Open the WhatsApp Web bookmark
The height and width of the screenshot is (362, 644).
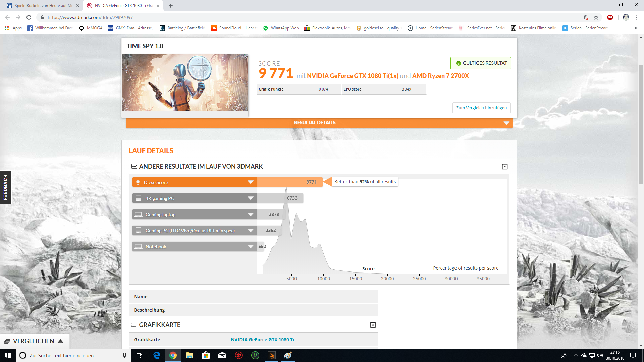281,28
